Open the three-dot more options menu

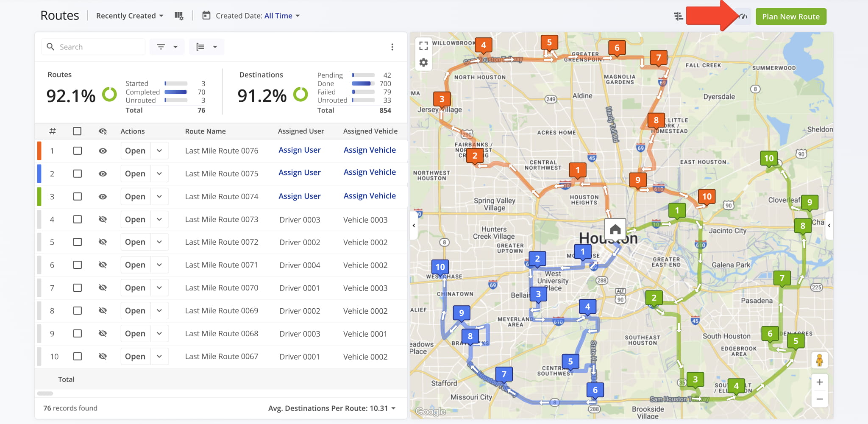392,47
